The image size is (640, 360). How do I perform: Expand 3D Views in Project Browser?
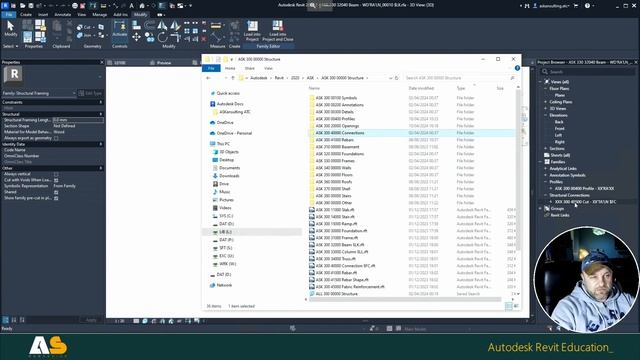(x=546, y=109)
